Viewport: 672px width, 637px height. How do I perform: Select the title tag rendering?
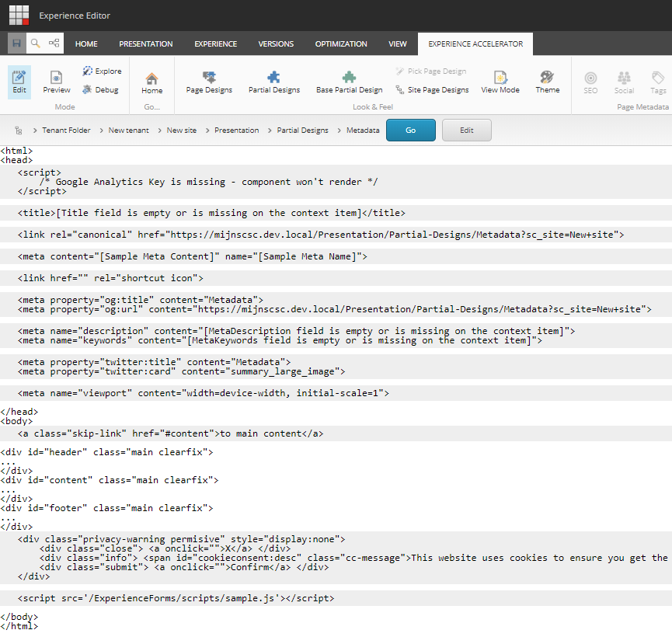coord(336,213)
